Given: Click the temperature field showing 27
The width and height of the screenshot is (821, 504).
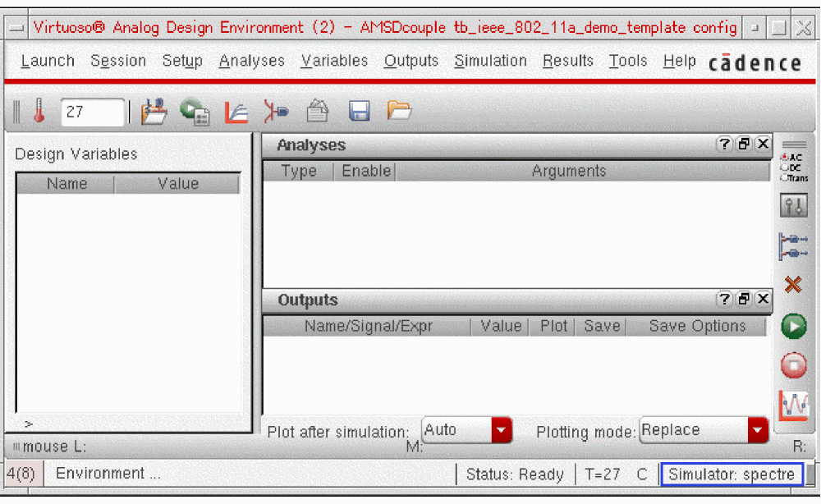Looking at the screenshot, I should point(93,112).
